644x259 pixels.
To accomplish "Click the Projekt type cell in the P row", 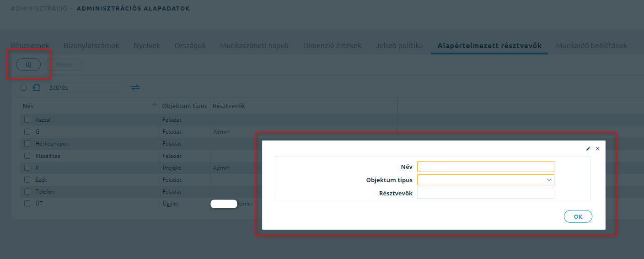I will 172,167.
